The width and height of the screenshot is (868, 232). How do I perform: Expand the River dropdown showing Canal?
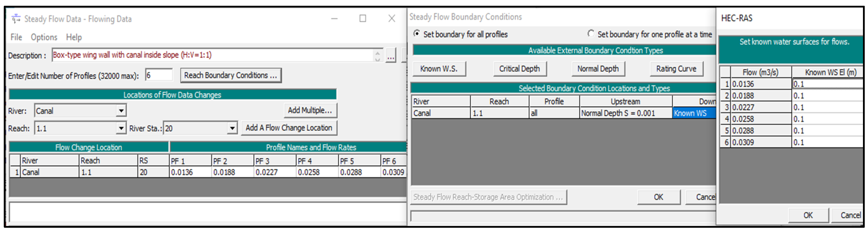point(121,111)
